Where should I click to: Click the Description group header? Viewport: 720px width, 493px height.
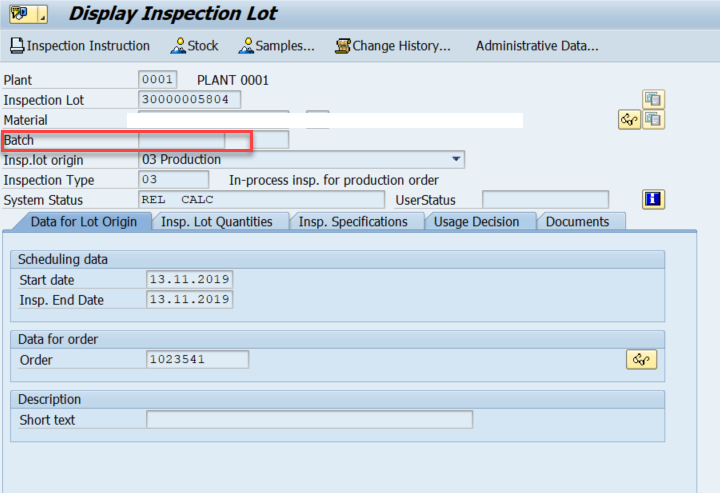point(338,399)
